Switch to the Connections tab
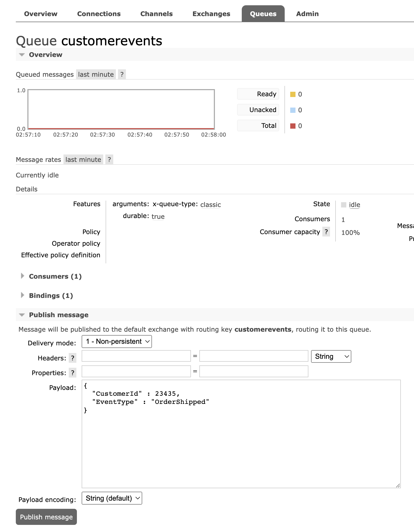Screen dimensions: 414x532 point(99,14)
